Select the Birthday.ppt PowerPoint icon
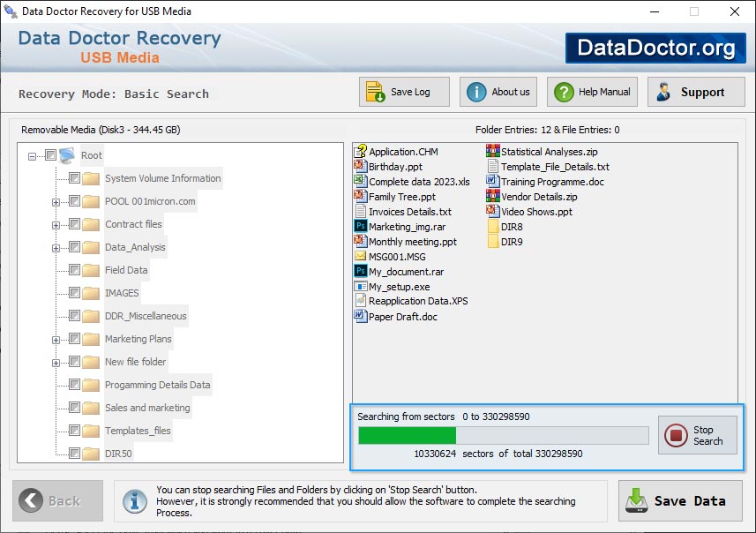Viewport: 756px width, 533px height. click(361, 167)
